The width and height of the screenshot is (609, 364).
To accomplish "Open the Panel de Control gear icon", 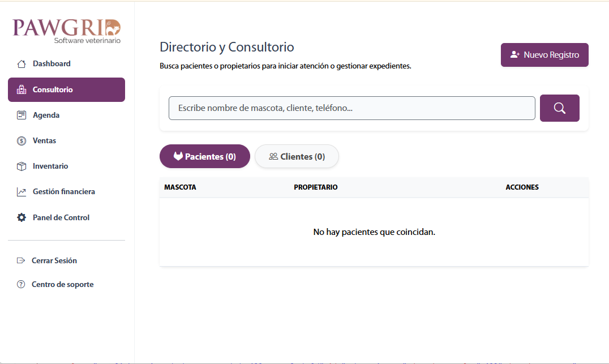I will click(x=22, y=217).
